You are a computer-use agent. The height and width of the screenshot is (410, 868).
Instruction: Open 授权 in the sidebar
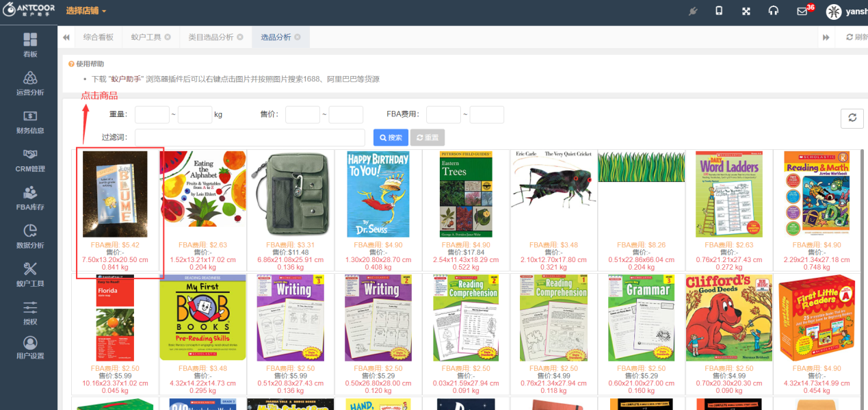(x=29, y=313)
